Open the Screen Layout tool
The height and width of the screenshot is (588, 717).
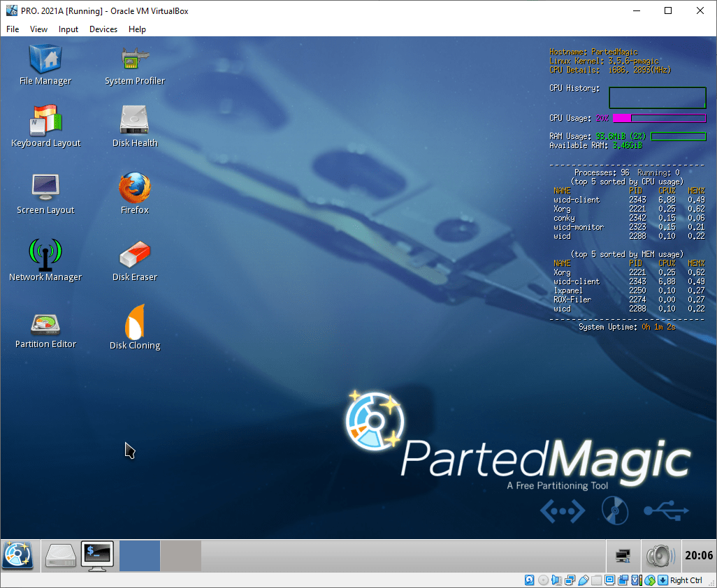[x=45, y=193]
